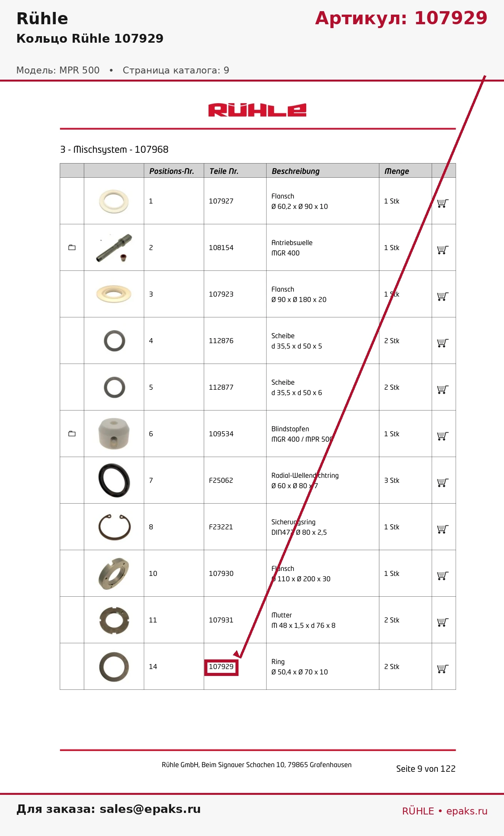Add Radial-Wellendichtring F25062 to cart
The image size is (504, 836).
[443, 482]
